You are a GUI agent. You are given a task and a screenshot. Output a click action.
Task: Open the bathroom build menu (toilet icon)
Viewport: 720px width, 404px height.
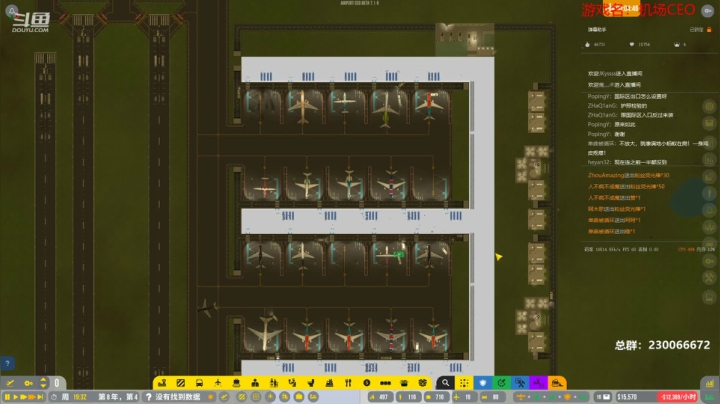(x=311, y=383)
